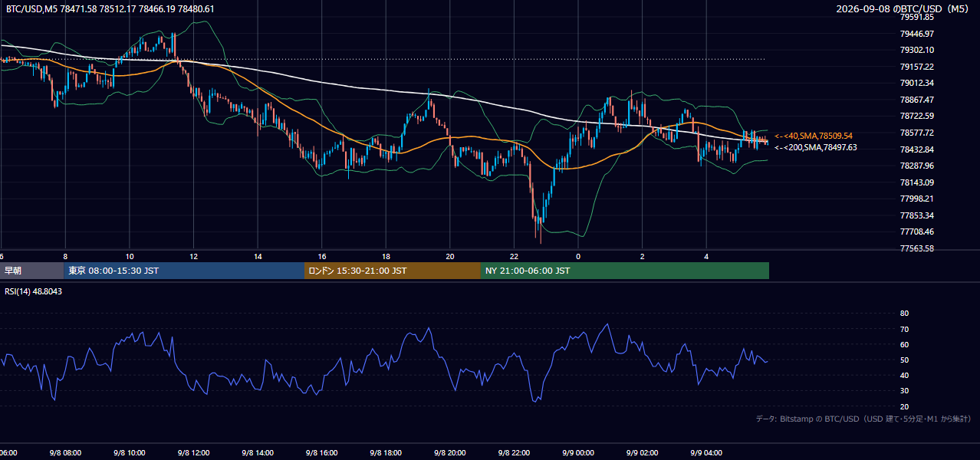Click the RSI 70 level label
Image resolution: width=980 pixels, height=460 pixels.
click(904, 329)
